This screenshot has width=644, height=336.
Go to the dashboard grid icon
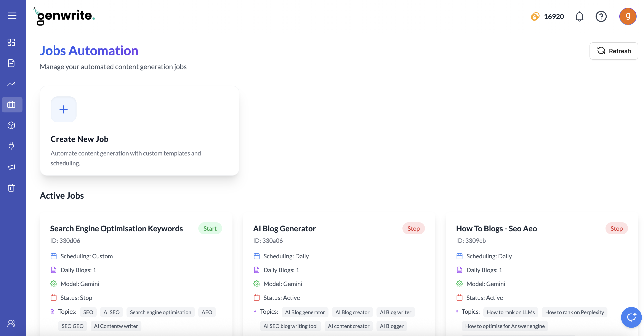(x=11, y=42)
